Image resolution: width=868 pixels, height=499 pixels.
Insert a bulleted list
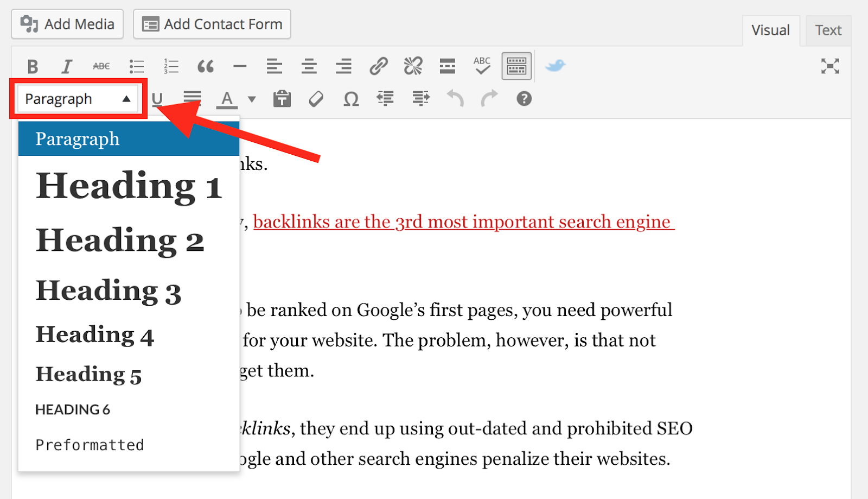click(136, 66)
